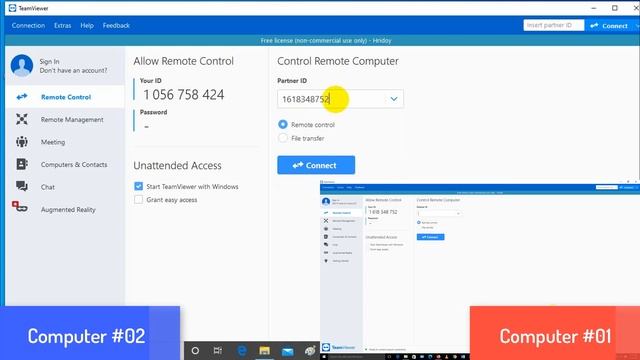Open Computers & Contacts address book icon
Viewport: 640px width, 360px height.
pyautogui.click(x=22, y=164)
